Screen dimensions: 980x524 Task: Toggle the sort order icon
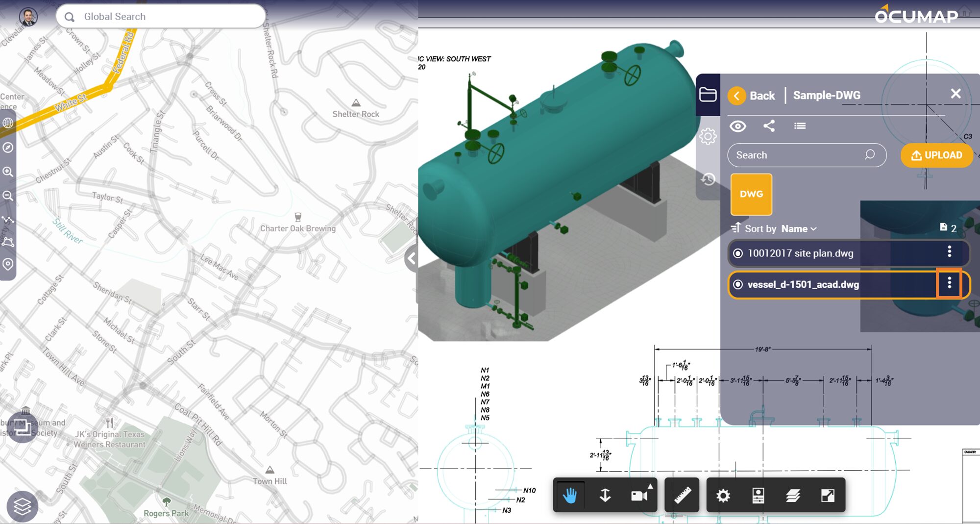click(735, 228)
